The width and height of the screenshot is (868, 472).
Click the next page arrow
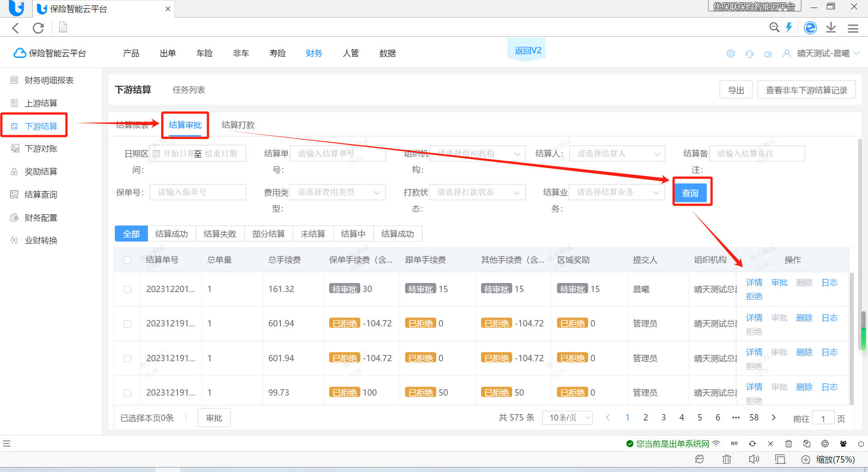774,418
